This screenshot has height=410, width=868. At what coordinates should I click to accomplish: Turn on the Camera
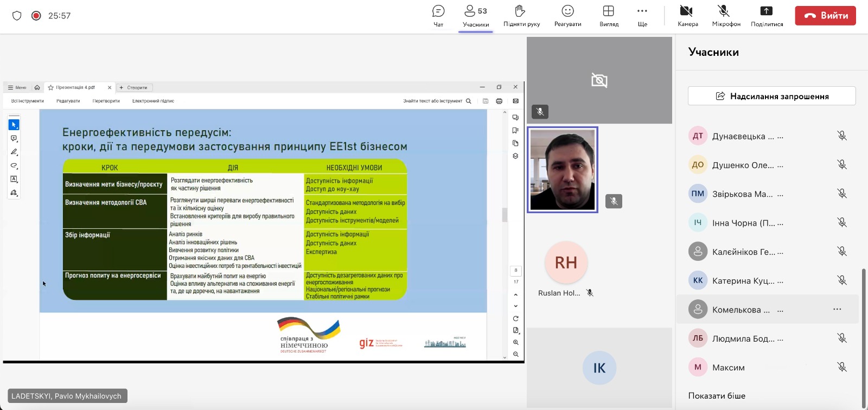pyautogui.click(x=687, y=16)
